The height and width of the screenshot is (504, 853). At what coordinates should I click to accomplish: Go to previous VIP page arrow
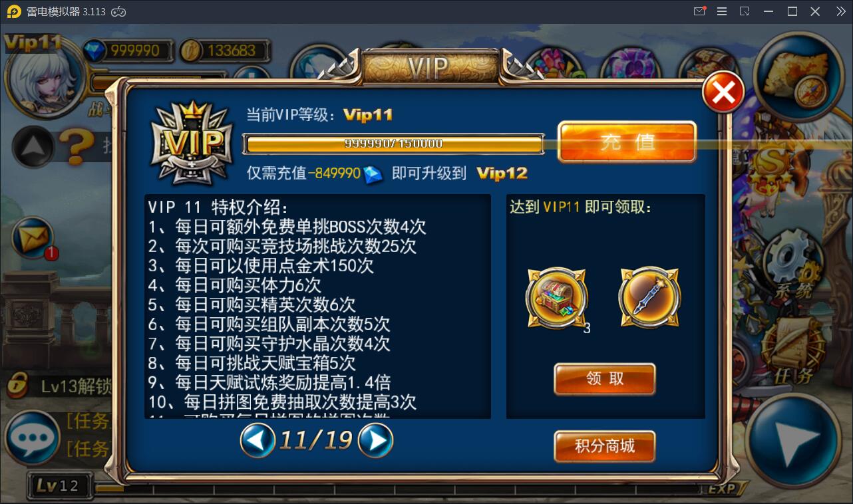tap(257, 441)
